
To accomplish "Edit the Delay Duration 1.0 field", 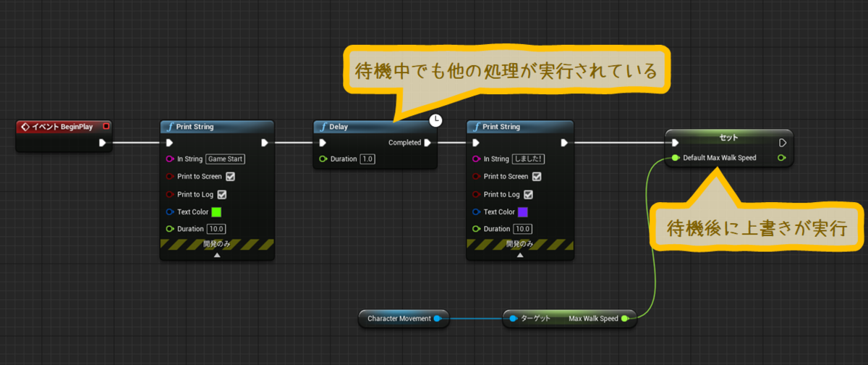I will pyautogui.click(x=367, y=159).
